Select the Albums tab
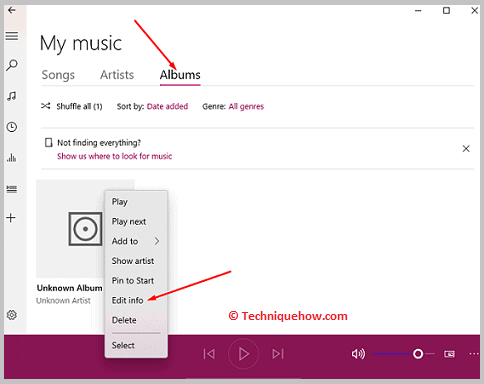The height and width of the screenshot is (384, 484). click(180, 75)
